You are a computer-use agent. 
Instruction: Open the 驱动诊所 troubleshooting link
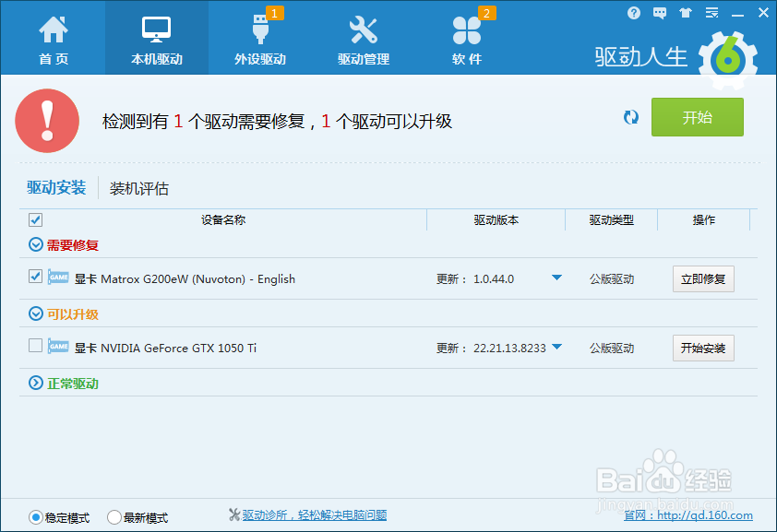[314, 515]
